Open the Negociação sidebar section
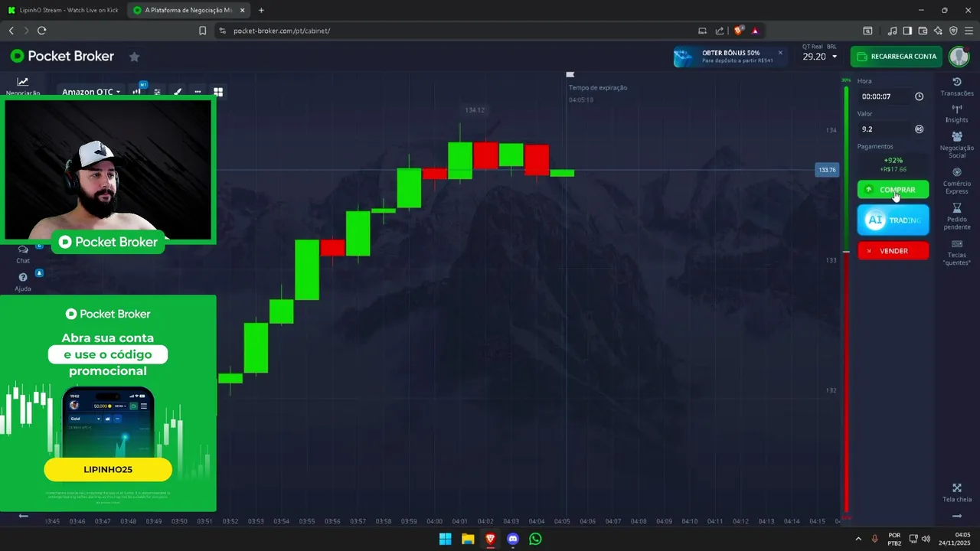Image resolution: width=980 pixels, height=551 pixels. coord(23,86)
